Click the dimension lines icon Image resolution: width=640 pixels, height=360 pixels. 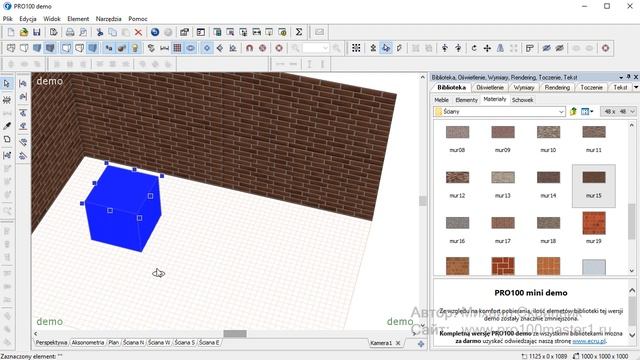pos(164,48)
